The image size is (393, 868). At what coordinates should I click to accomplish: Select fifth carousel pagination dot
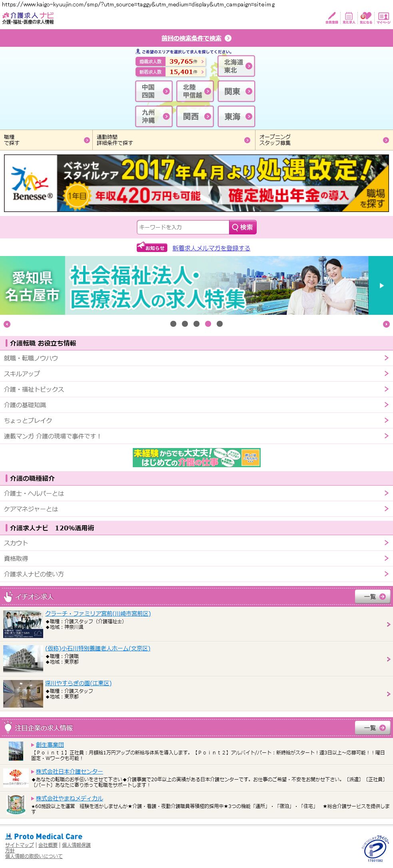[219, 324]
